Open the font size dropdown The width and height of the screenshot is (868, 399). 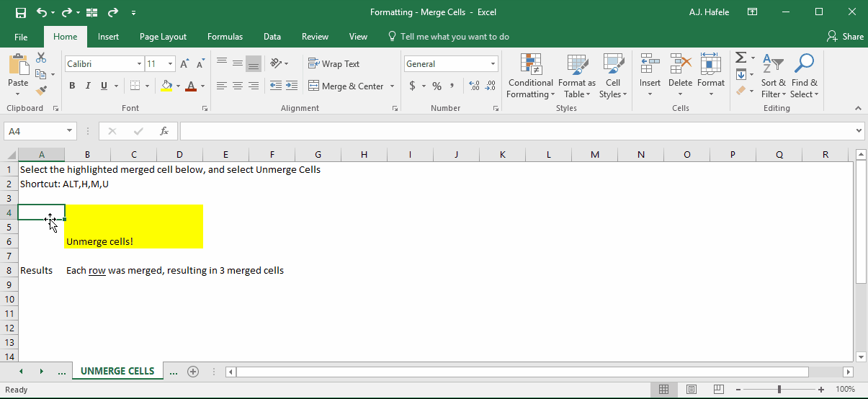coord(170,64)
